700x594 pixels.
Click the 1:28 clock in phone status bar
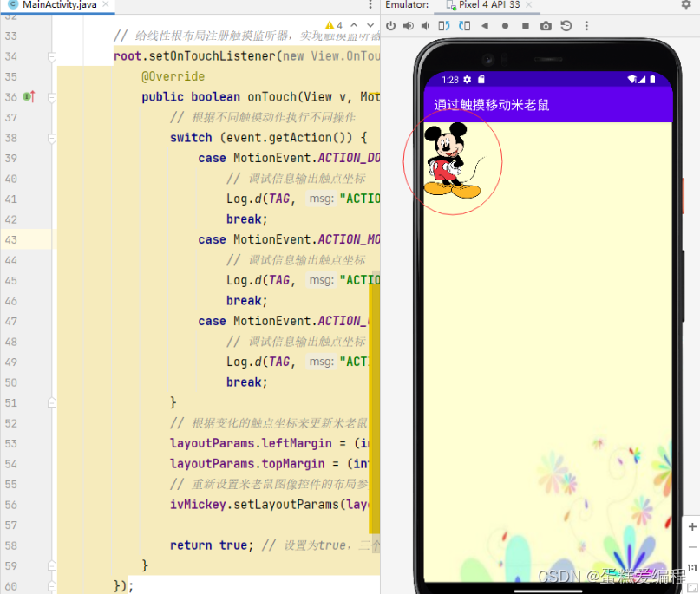(x=450, y=80)
